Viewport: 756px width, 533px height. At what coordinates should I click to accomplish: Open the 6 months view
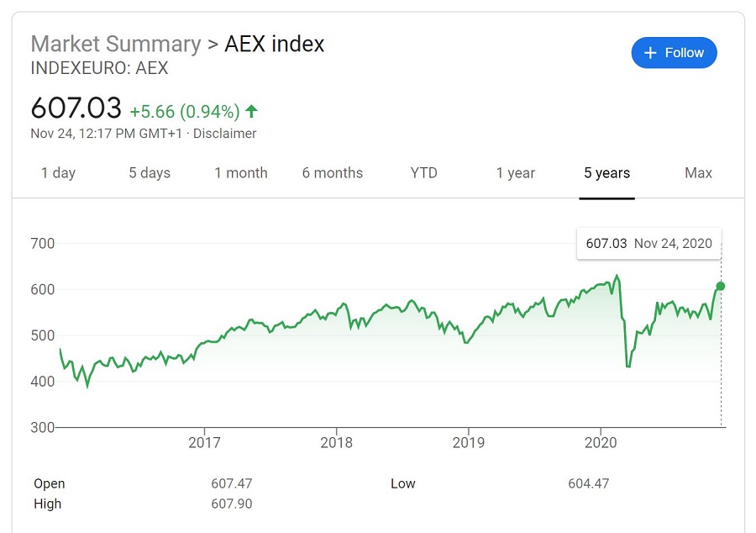332,172
